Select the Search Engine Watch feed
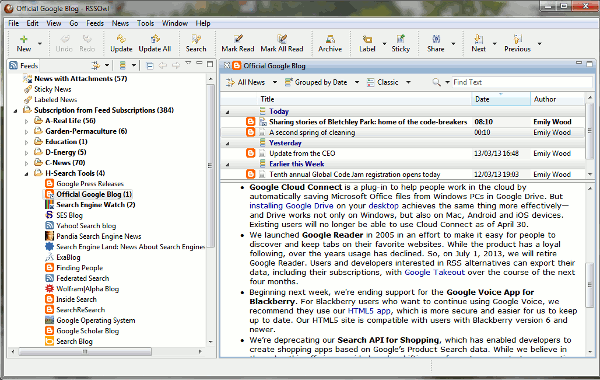The image size is (600, 380). (96, 205)
